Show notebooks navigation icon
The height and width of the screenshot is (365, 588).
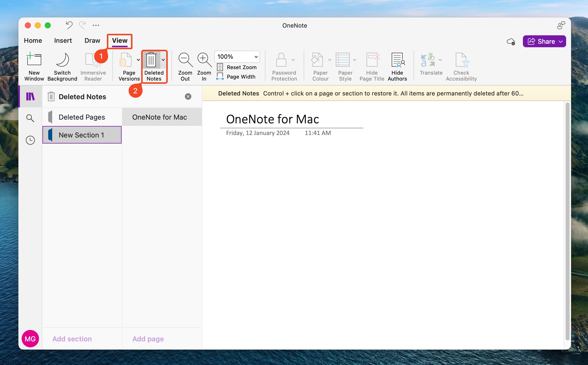tap(30, 96)
